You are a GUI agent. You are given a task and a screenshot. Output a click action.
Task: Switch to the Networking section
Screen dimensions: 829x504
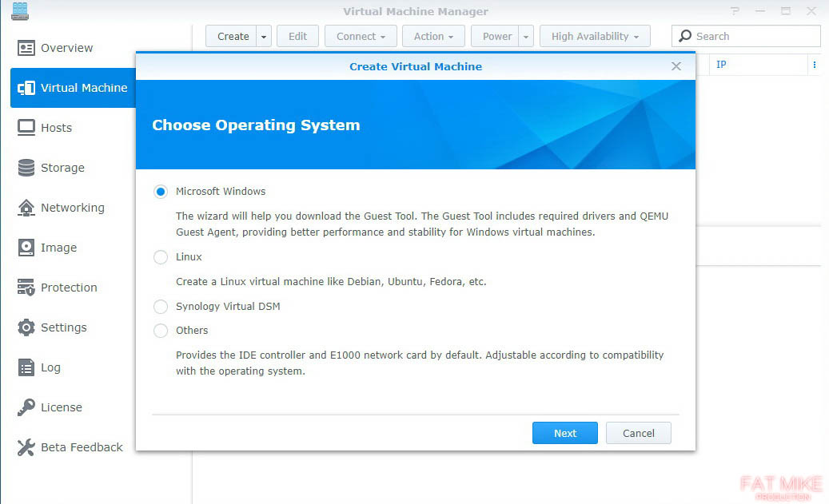(x=73, y=208)
